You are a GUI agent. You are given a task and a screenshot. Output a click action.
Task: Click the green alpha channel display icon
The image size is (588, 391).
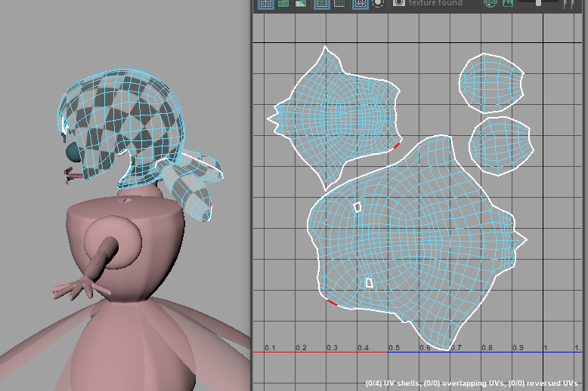(508, 3)
